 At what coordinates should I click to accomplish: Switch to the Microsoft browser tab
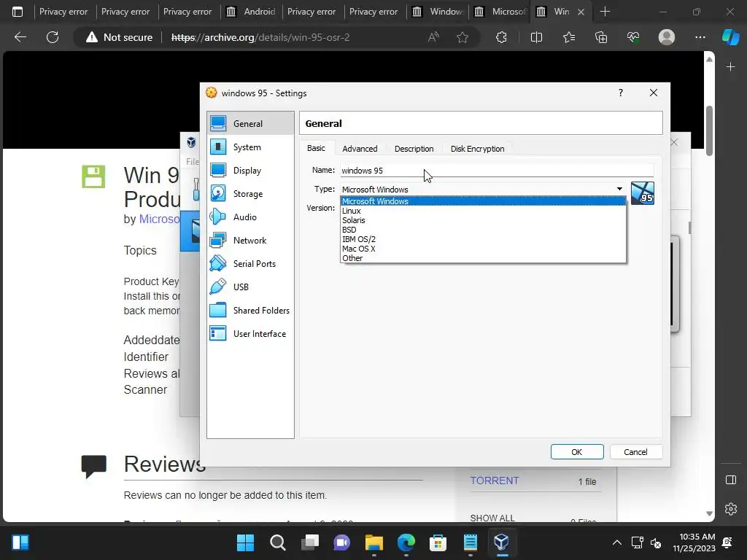coord(499,12)
